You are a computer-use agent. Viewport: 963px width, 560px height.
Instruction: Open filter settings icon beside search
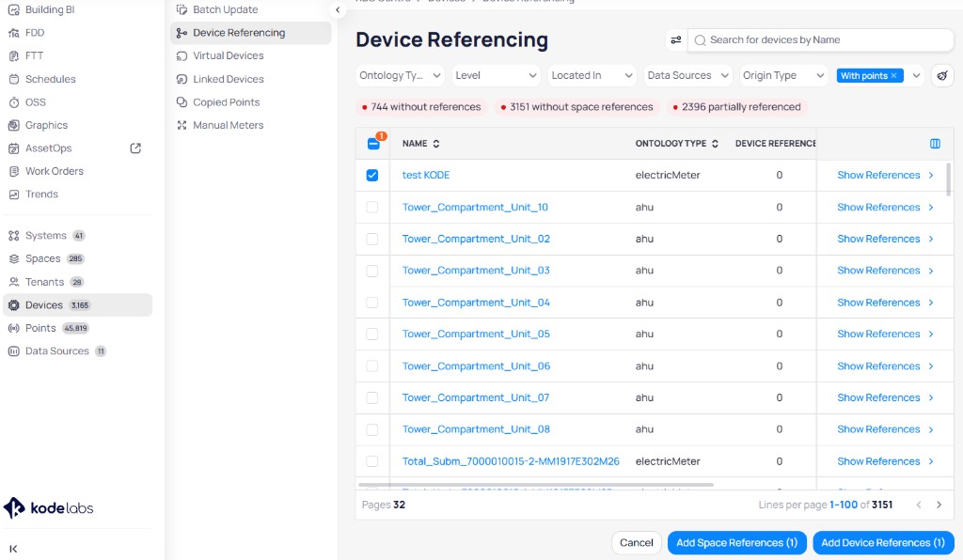675,39
